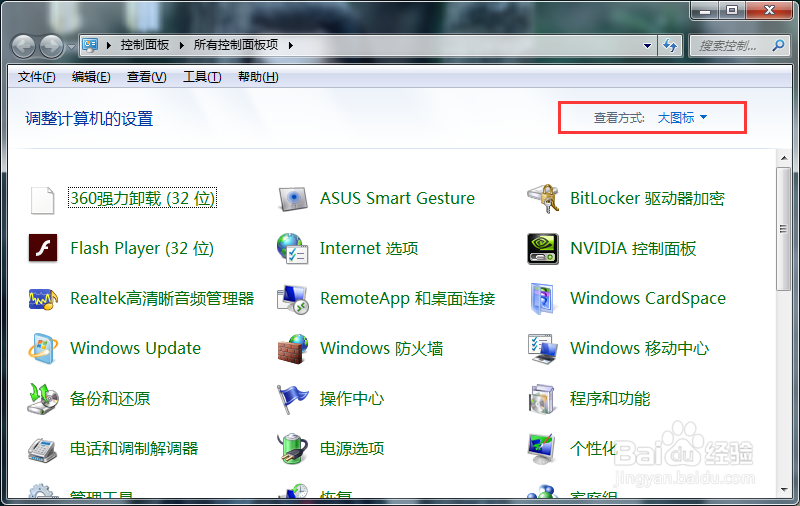Click the 所有控制面板项 breadcrumb
The width and height of the screenshot is (800, 506).
pos(236,45)
